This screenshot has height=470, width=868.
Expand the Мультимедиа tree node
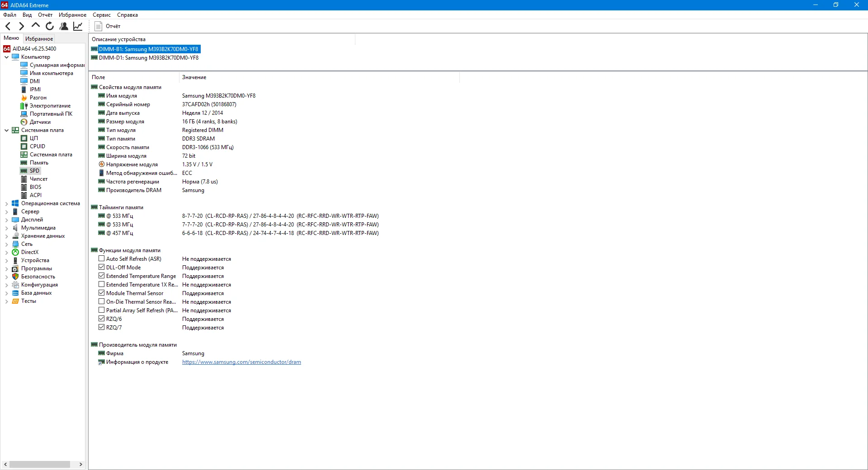tap(6, 228)
